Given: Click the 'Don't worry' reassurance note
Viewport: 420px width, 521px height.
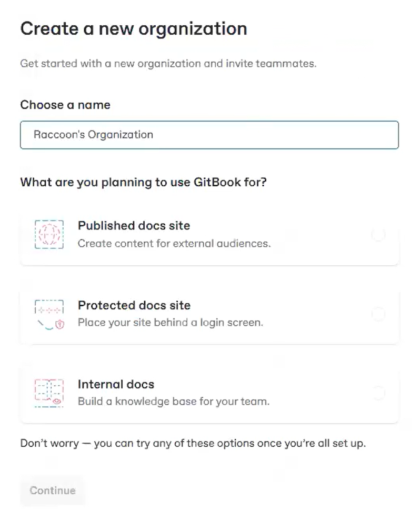Looking at the screenshot, I should pyautogui.click(x=193, y=443).
